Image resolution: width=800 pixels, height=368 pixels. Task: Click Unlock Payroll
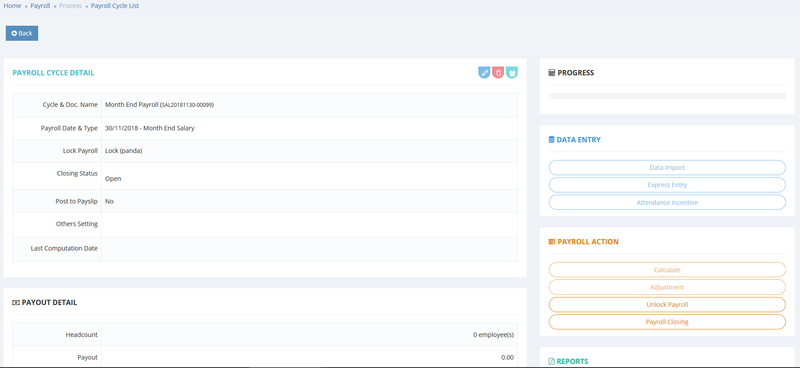click(x=667, y=304)
